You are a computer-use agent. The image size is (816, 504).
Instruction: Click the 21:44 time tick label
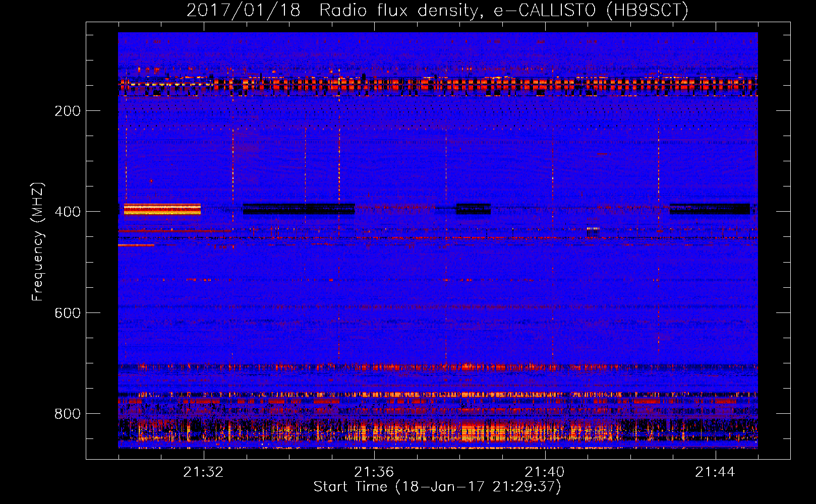coord(715,472)
